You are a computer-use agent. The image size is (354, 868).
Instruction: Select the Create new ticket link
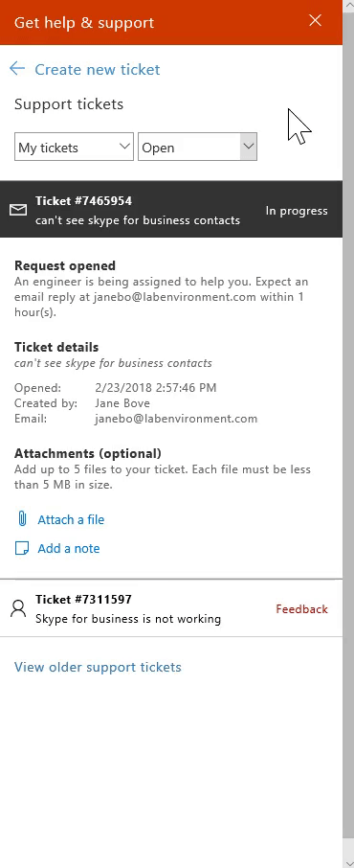(x=98, y=69)
